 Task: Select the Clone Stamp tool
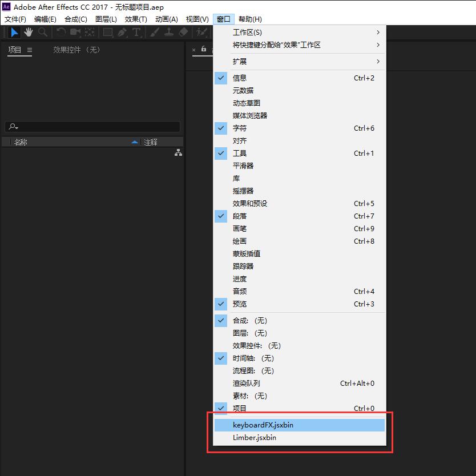coord(169,32)
